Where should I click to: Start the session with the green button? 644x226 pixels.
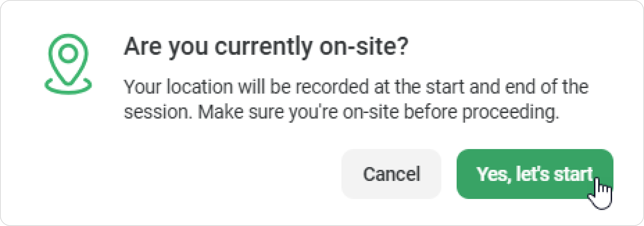point(535,174)
